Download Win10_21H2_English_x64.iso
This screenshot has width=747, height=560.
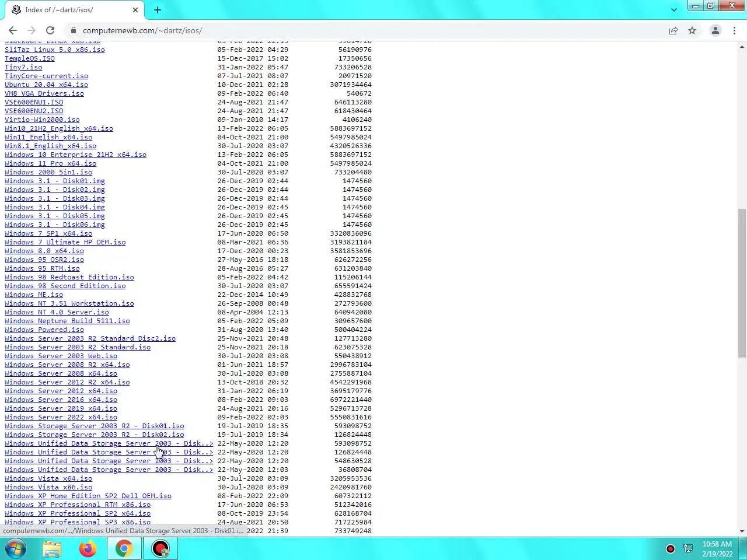pos(59,128)
